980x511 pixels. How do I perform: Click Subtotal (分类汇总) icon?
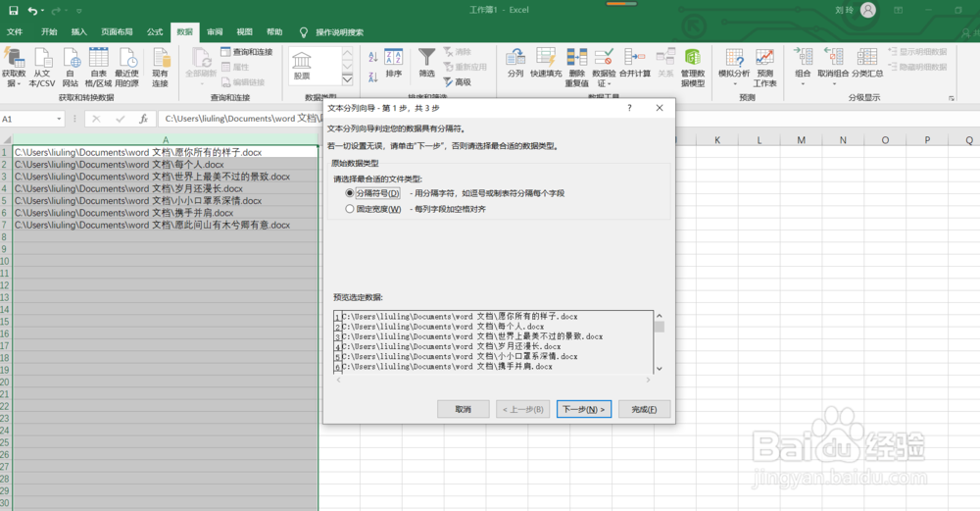point(867,63)
